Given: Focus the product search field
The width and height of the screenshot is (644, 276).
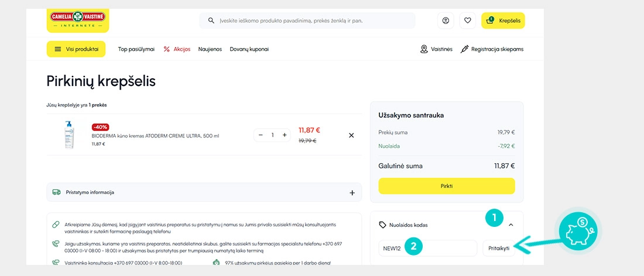Looking at the screenshot, I should pos(307,20).
